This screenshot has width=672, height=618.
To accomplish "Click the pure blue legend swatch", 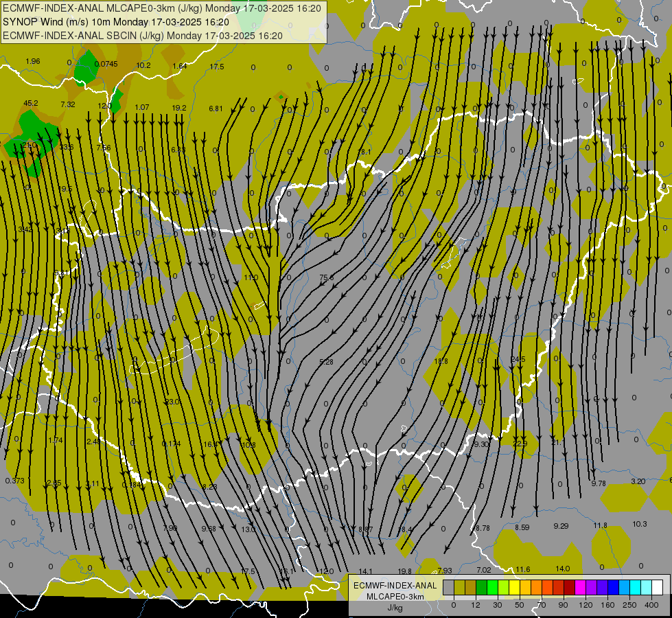I will (613, 587).
